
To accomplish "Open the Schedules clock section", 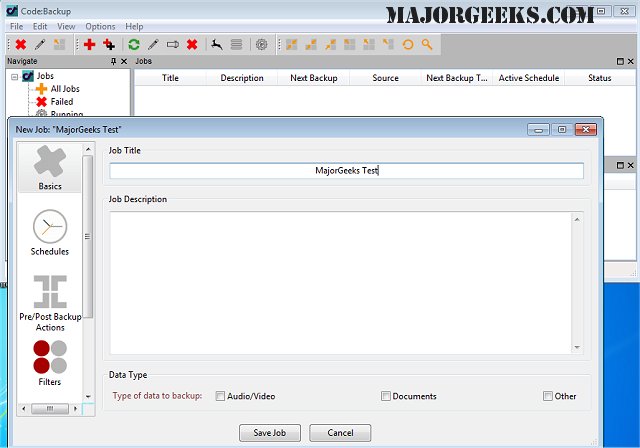I will pyautogui.click(x=50, y=233).
